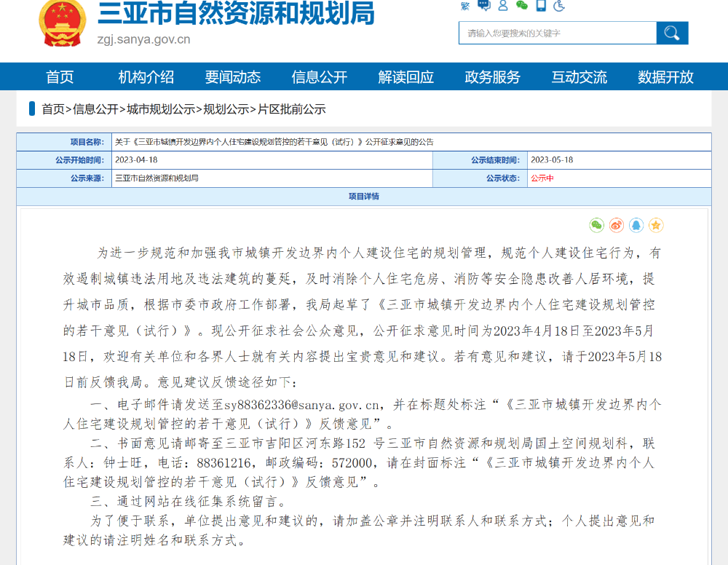Click the end date 2023-05-18

click(x=552, y=160)
